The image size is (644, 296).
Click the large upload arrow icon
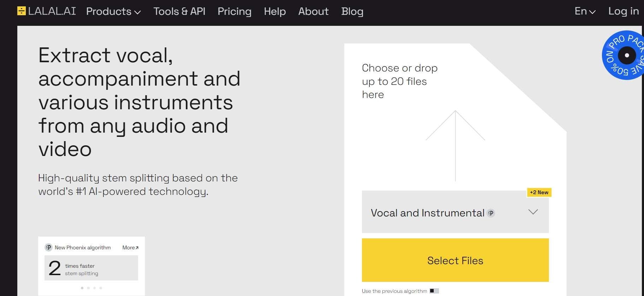(455, 145)
